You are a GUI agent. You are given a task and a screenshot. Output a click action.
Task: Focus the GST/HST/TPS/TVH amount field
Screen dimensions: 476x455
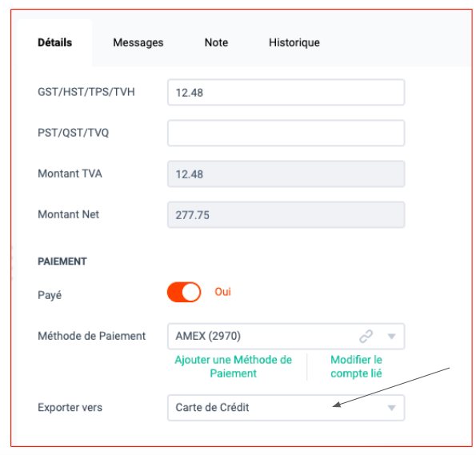286,92
